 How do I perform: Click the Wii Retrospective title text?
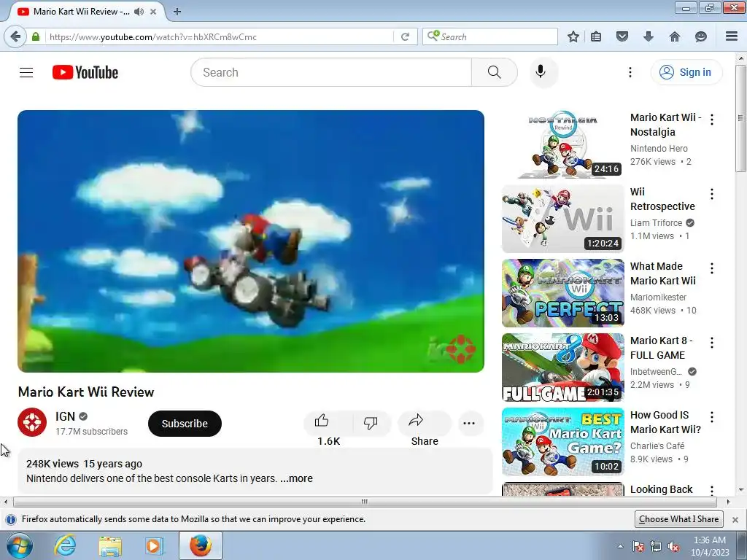(x=662, y=199)
